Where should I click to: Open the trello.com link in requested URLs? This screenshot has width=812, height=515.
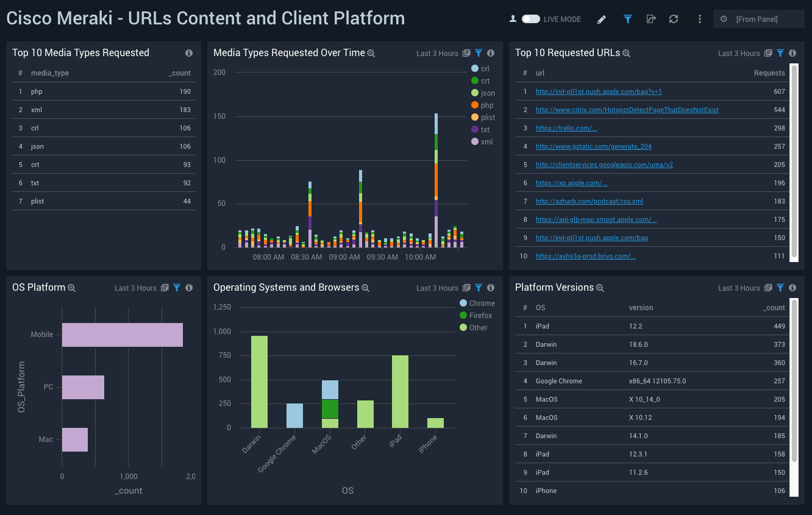tap(566, 128)
